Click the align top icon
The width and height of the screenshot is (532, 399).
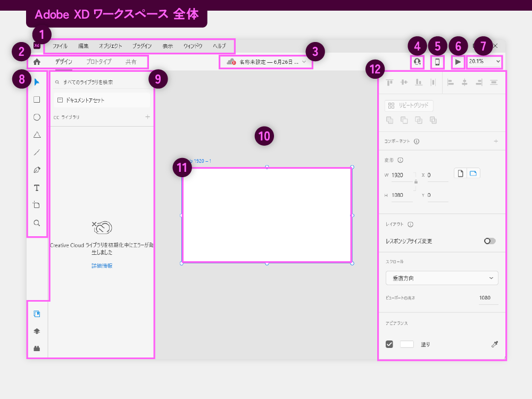(x=389, y=82)
